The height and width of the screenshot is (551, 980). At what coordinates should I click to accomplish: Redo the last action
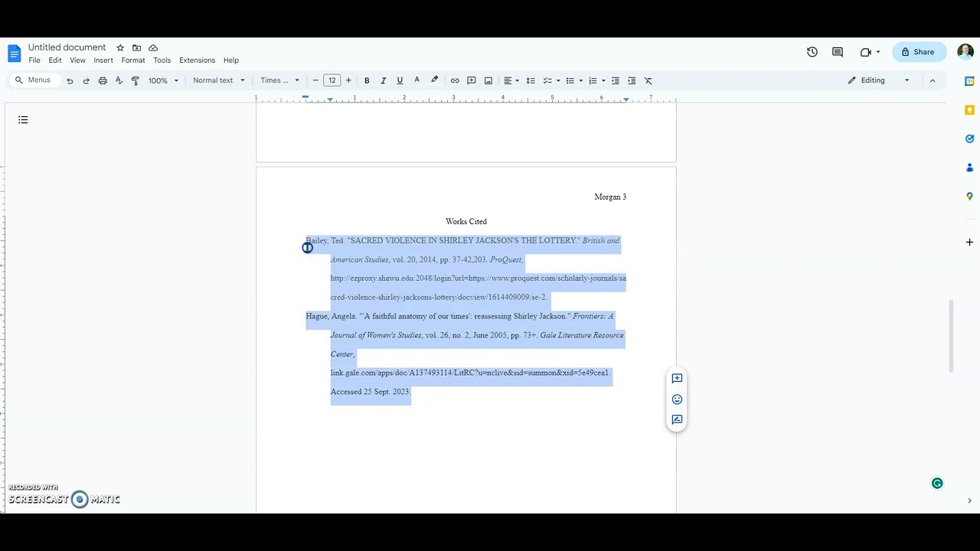(x=86, y=80)
